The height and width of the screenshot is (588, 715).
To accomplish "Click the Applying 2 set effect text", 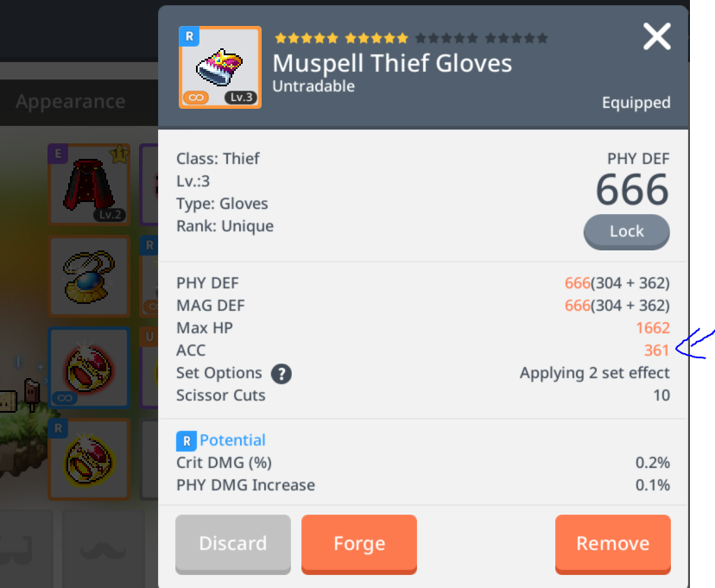I will [595, 373].
